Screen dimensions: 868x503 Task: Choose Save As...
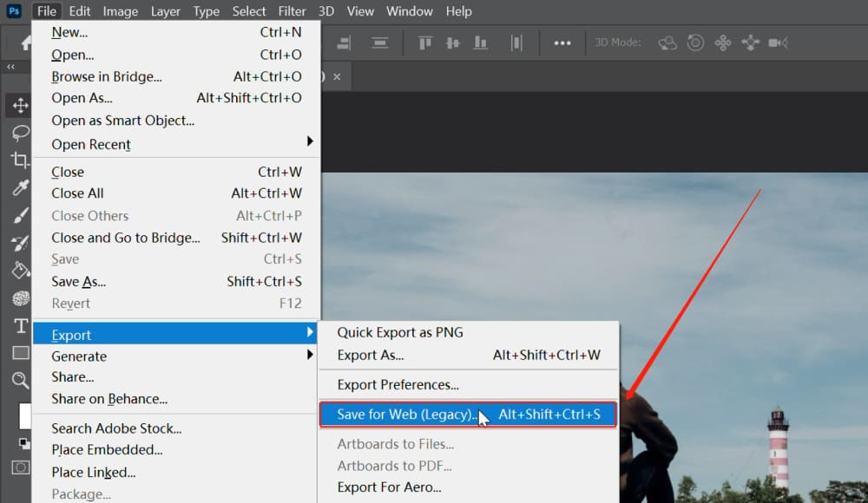(176, 281)
